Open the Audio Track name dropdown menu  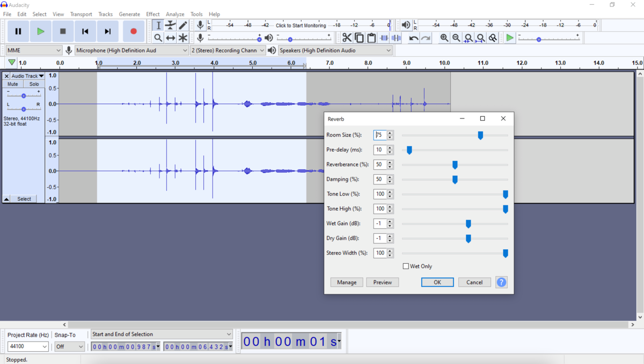coord(28,76)
